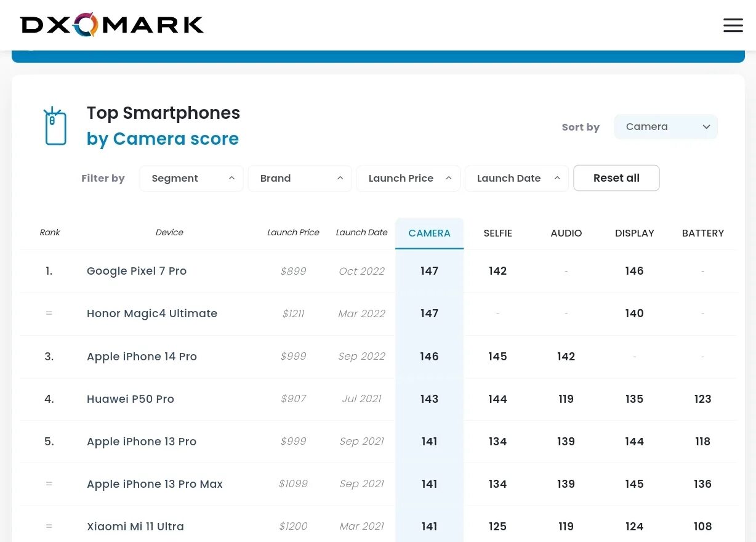Screen dimensions: 756x542
Task: Select the BATTERY column tab
Action: point(702,233)
